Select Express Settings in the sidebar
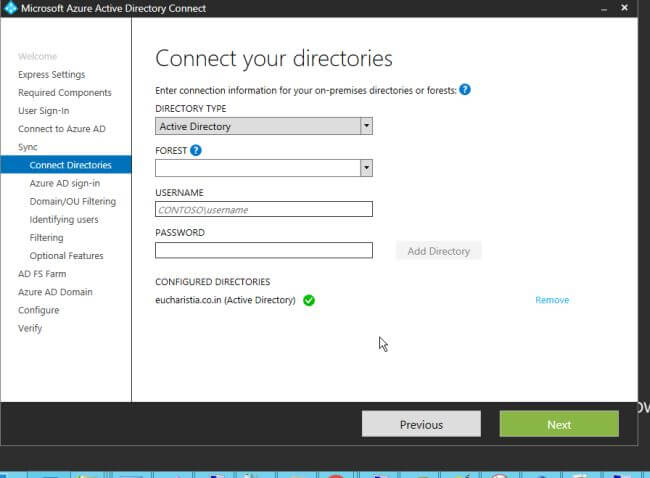This screenshot has height=478, width=650. (x=51, y=75)
